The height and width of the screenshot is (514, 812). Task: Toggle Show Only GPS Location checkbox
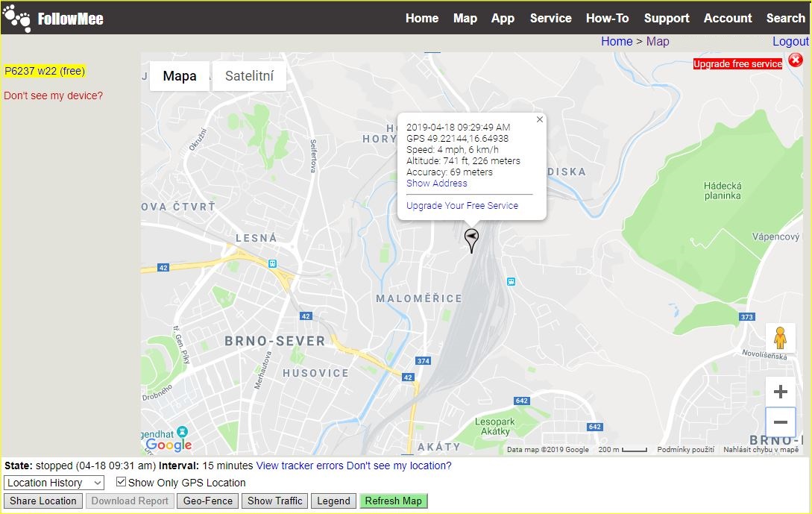click(x=122, y=482)
